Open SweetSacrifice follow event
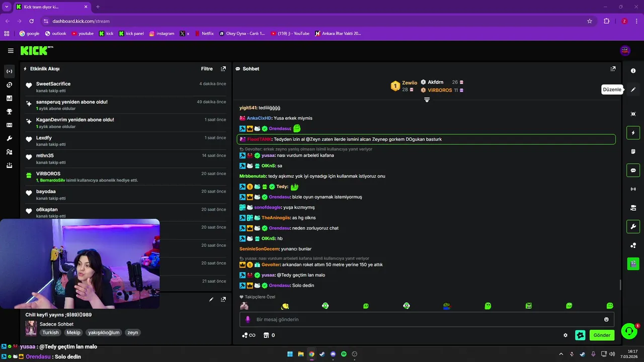Viewport: 644px width, 362px height. (126, 87)
